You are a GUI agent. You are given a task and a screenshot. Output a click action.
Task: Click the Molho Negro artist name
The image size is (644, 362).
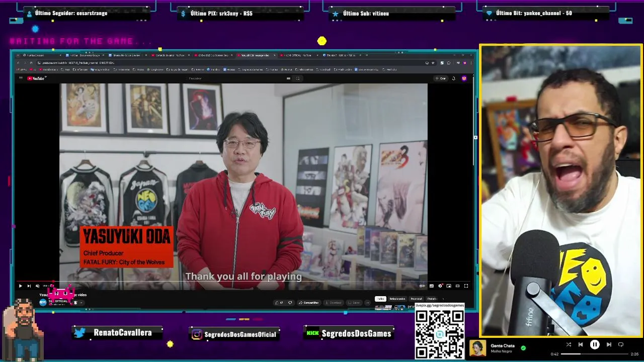point(501,351)
